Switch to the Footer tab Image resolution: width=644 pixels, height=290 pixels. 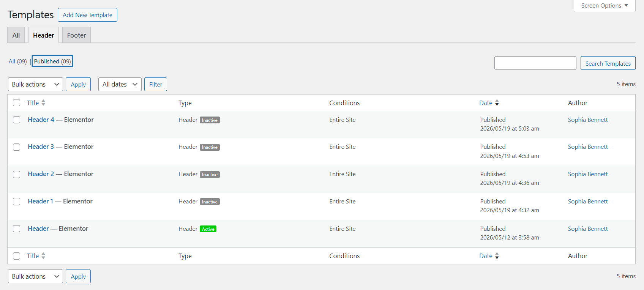(x=76, y=35)
